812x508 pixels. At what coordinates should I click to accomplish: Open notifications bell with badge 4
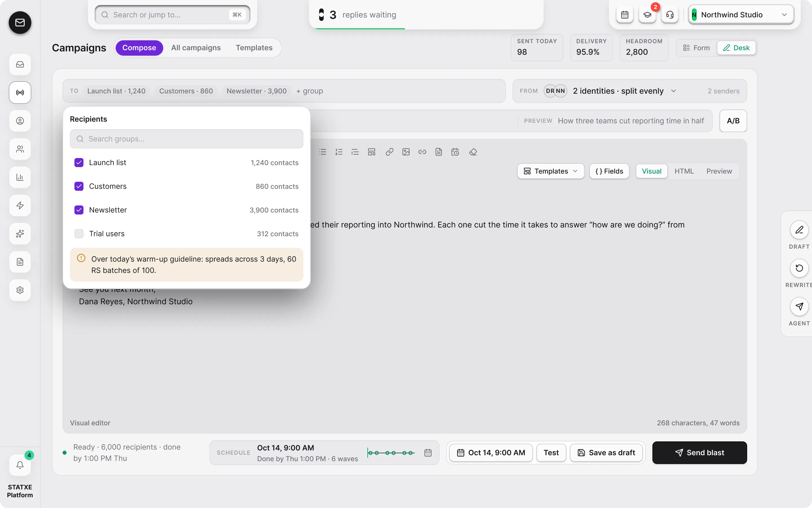[20, 465]
